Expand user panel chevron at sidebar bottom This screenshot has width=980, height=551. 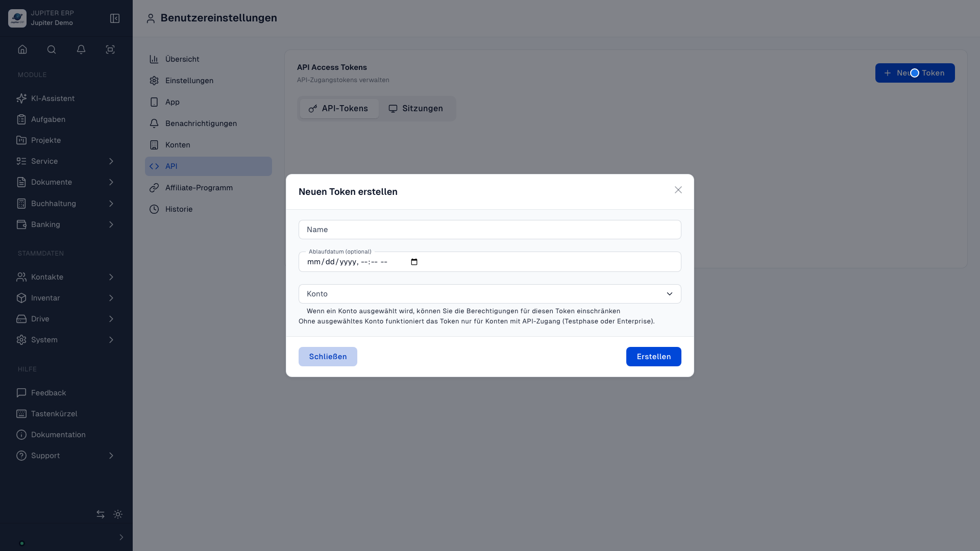point(121,537)
